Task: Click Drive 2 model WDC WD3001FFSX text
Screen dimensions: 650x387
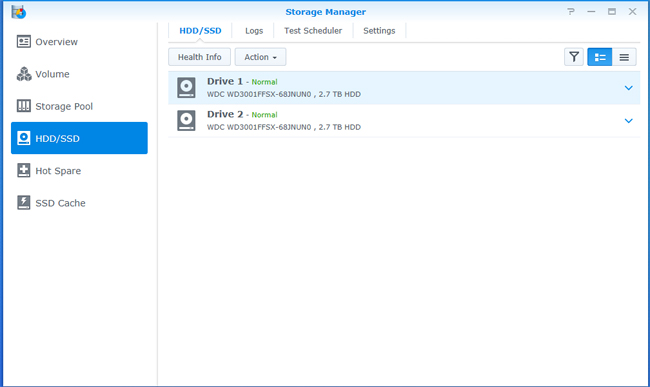Action: [259, 127]
